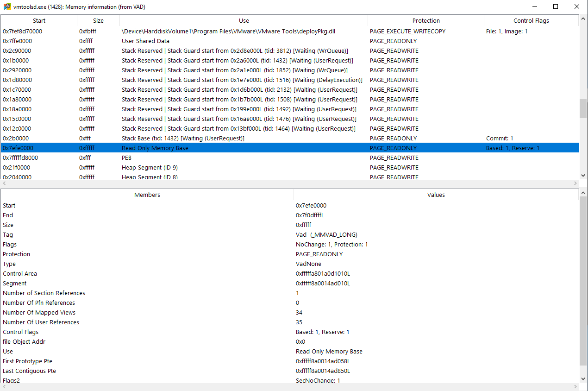Screen dimensions: 588x391
Task: Click Number of Section References member
Action: [44, 293]
